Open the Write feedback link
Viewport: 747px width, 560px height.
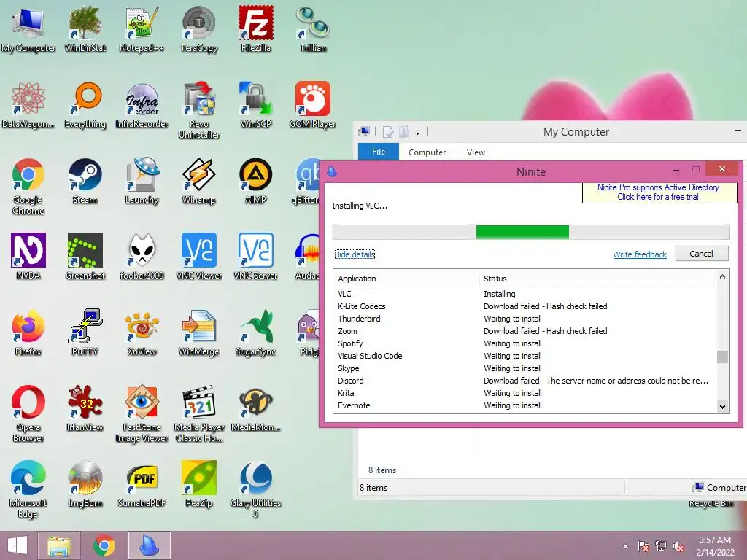tap(639, 254)
